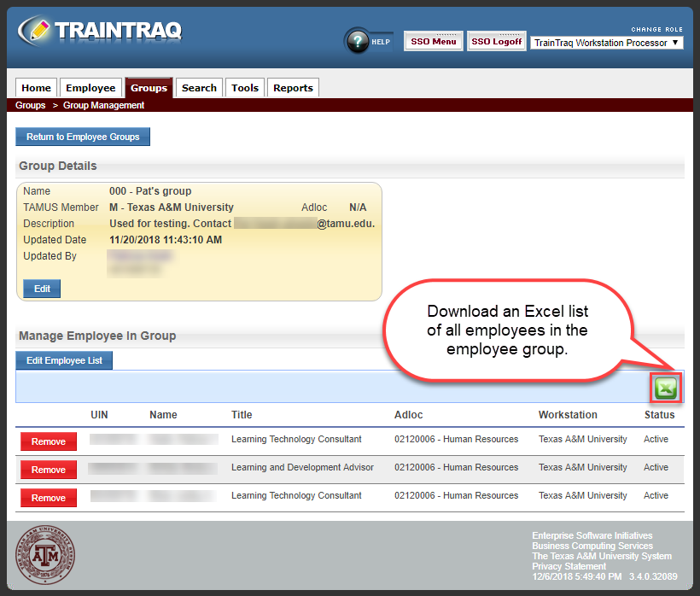Select the Groups tab
The height and width of the screenshot is (596, 700).
point(149,87)
